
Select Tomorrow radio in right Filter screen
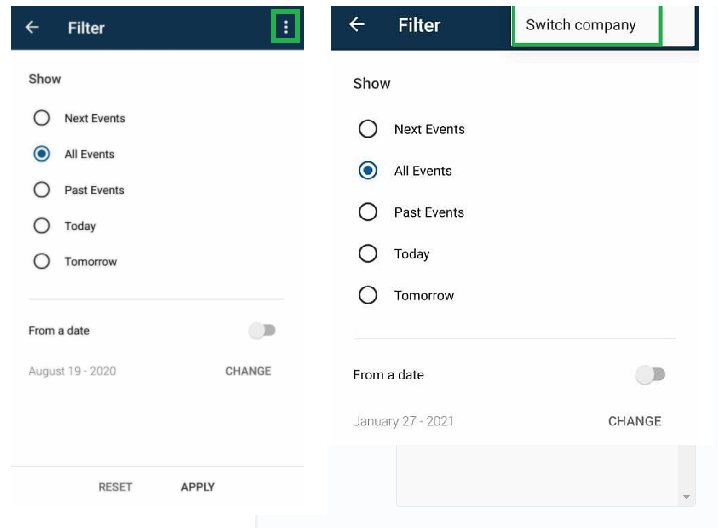pos(368,295)
